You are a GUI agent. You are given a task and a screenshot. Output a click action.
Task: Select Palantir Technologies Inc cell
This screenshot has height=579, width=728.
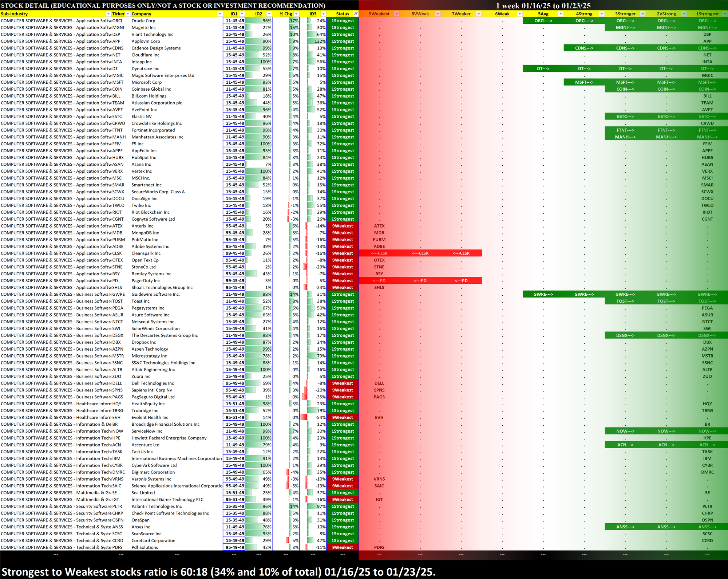click(157, 506)
